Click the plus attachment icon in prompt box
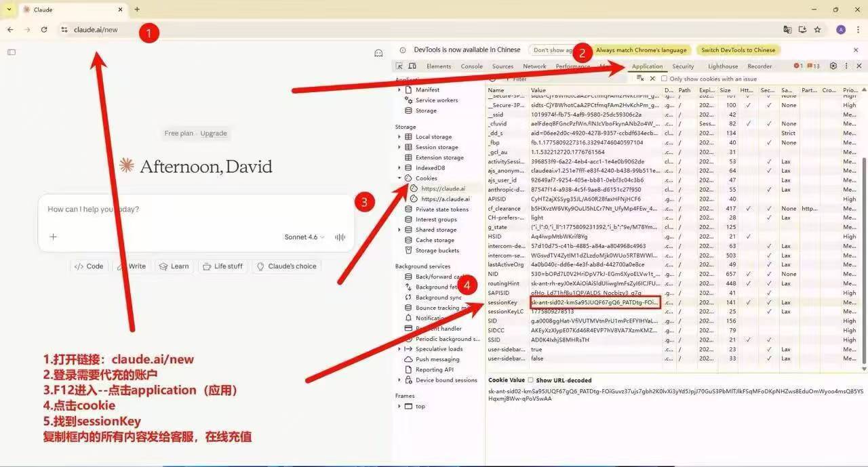 [x=54, y=237]
